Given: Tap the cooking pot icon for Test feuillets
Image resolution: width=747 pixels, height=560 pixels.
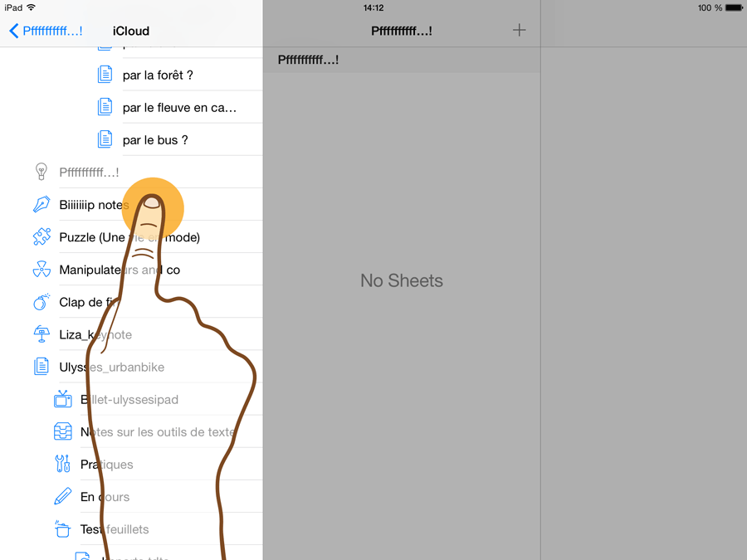Looking at the screenshot, I should pos(63,528).
